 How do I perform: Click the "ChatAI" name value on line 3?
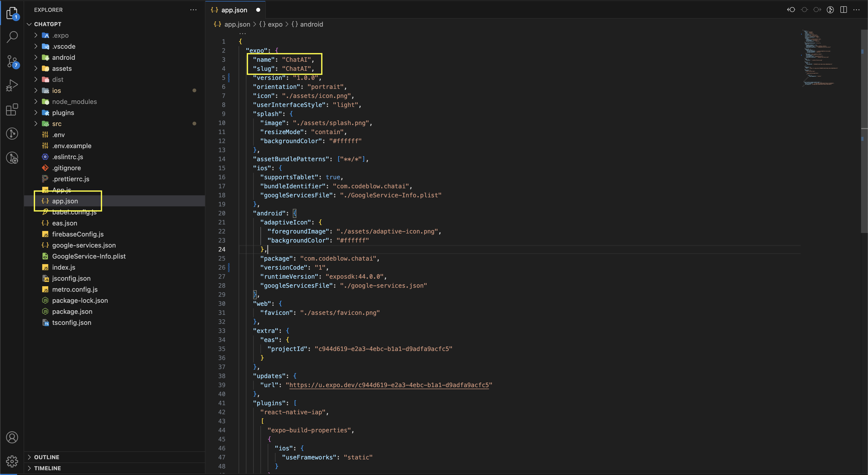coord(296,60)
